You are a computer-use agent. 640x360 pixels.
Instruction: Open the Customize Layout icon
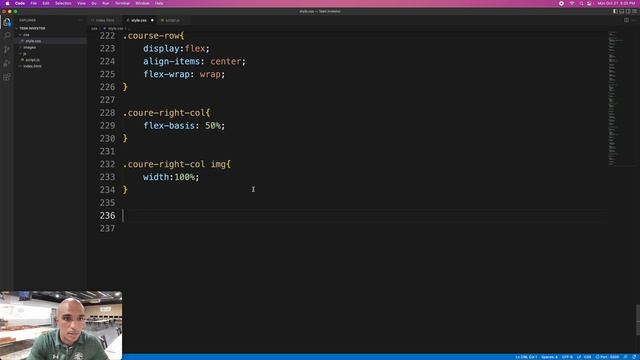(634, 11)
